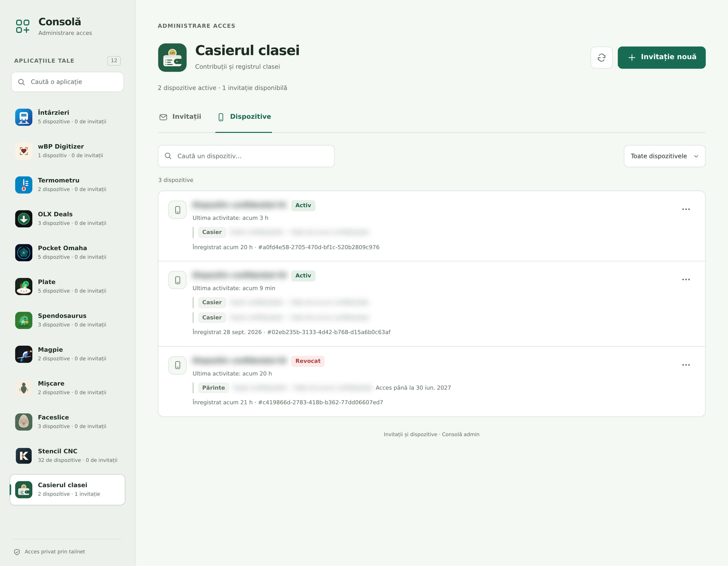Select the Dispozitive tab

[x=244, y=117]
